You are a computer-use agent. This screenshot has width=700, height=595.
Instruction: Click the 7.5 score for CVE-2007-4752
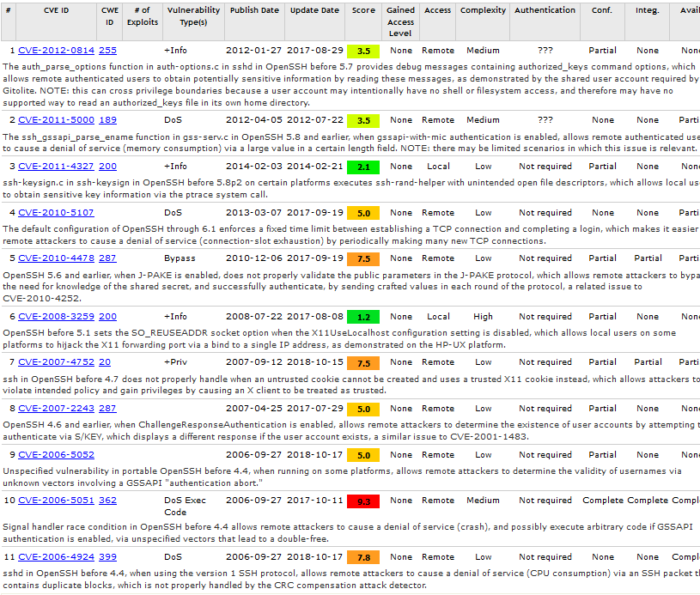pyautogui.click(x=363, y=363)
